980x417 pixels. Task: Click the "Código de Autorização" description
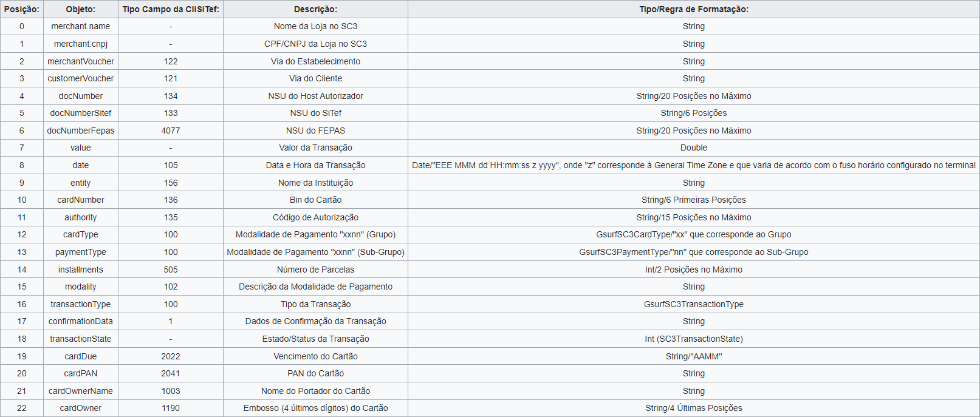point(315,217)
